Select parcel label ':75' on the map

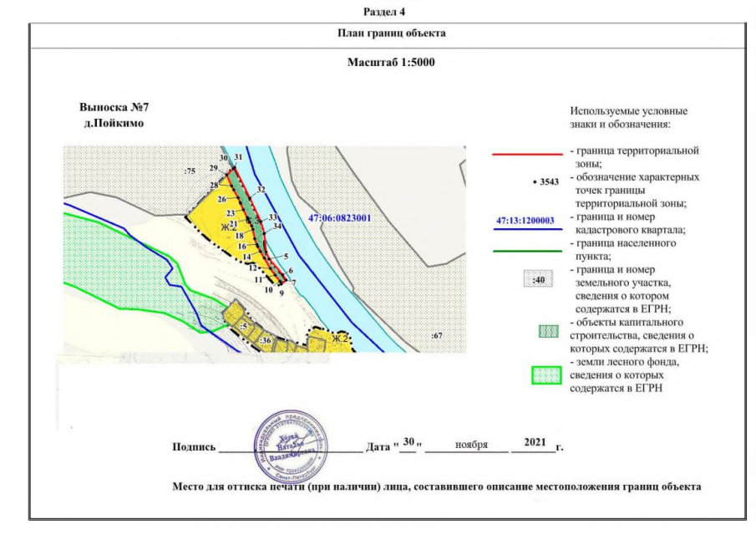tap(189, 171)
